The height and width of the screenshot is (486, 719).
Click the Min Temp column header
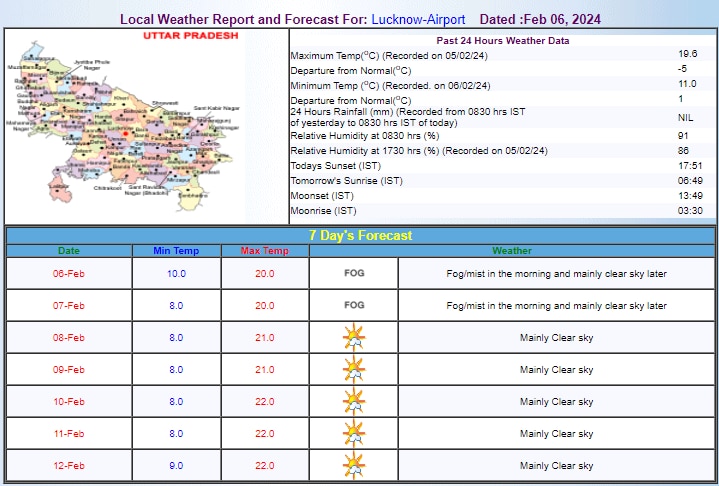tap(176, 251)
